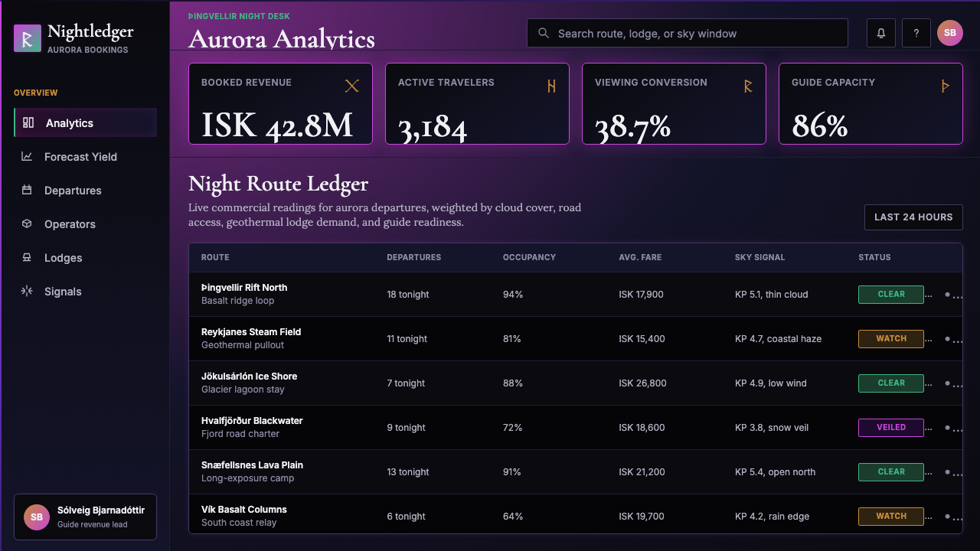Click WATCH badge for Reykjanes Steam Field
Viewport: 980px width, 551px height.
(x=891, y=338)
